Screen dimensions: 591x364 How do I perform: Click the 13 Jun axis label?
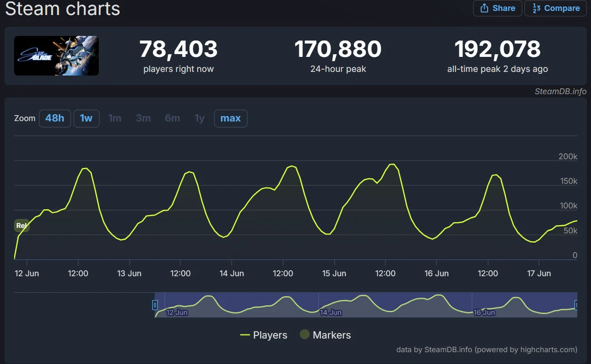click(129, 273)
